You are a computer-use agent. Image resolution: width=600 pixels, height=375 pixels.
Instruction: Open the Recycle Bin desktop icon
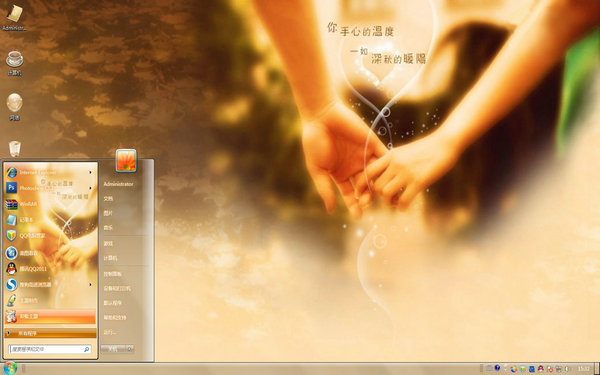15,149
